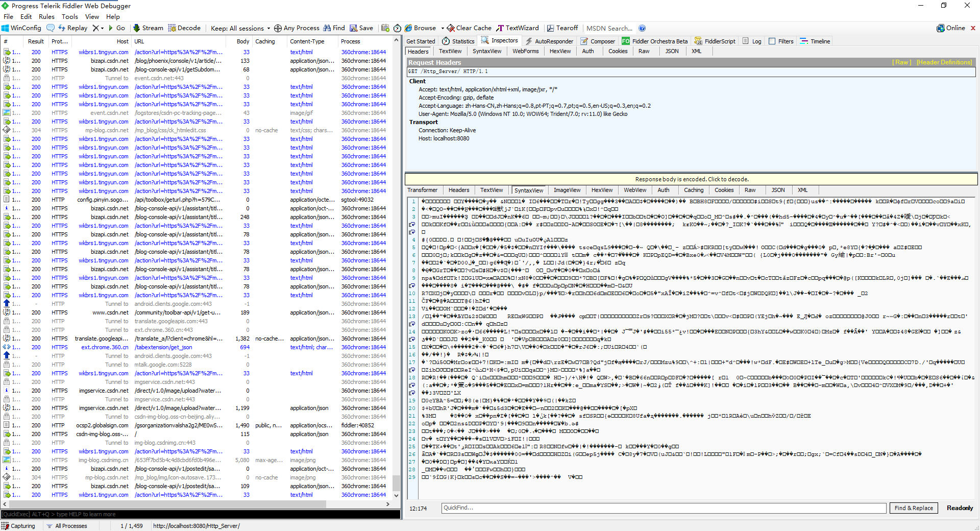980x531 pixels.
Task: Toggle the Decode icon in the toolbar
Action: [185, 28]
